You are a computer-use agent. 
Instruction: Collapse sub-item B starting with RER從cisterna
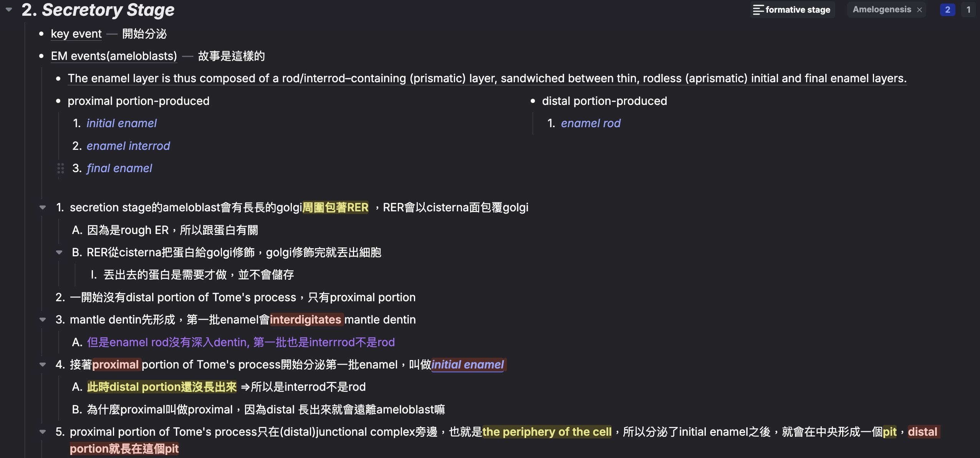[x=59, y=252]
